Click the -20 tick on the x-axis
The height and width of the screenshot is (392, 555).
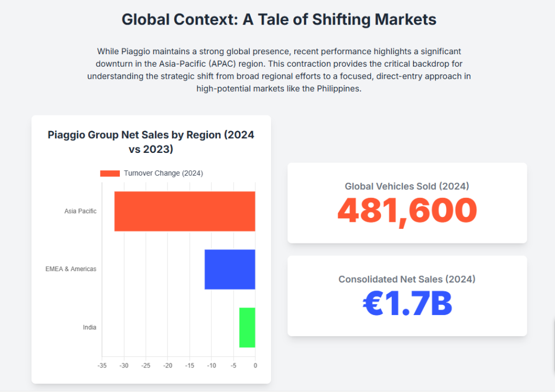coord(167,365)
